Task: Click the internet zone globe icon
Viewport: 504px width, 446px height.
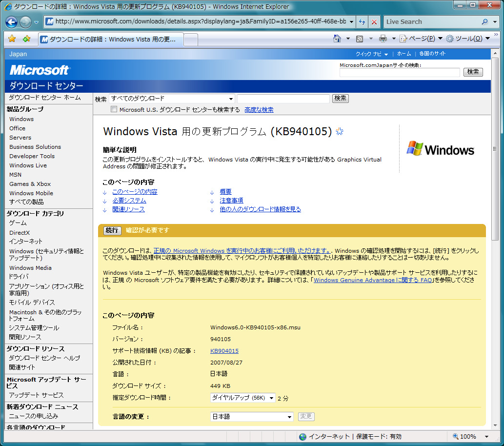Action: pyautogui.click(x=302, y=437)
